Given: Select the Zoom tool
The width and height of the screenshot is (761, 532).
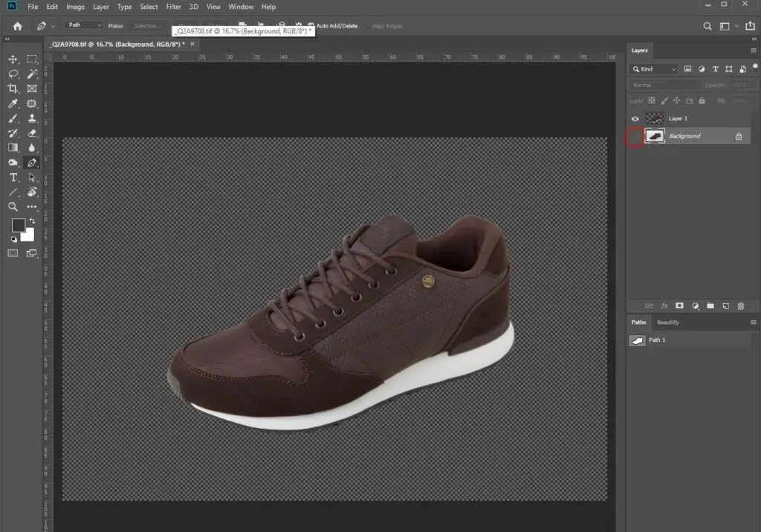Looking at the screenshot, I should point(13,207).
